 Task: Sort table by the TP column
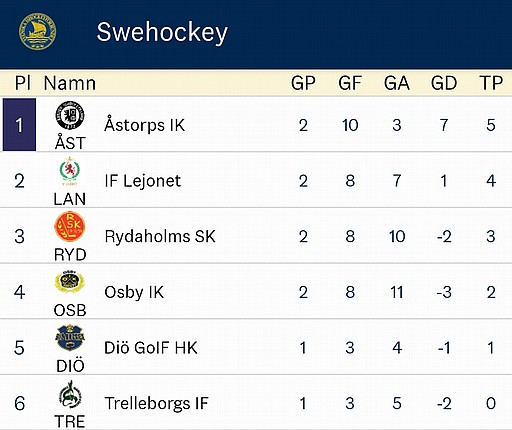click(x=491, y=83)
